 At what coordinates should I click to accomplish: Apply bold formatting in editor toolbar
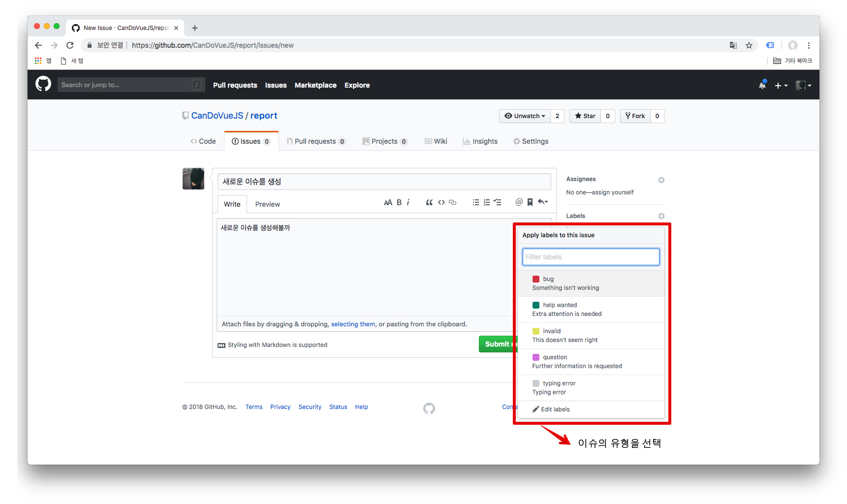pos(399,202)
